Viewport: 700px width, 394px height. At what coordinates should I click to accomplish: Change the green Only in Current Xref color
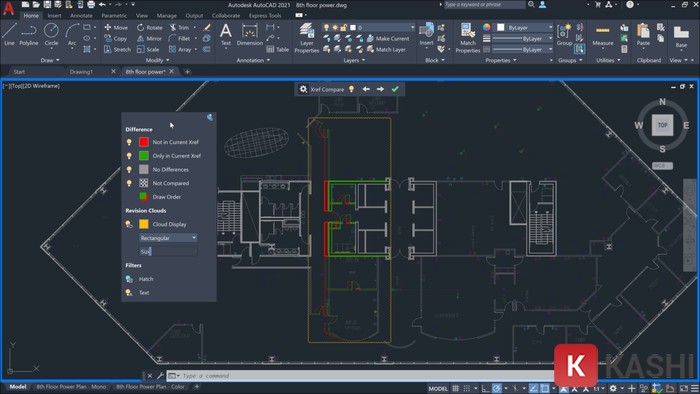coord(144,156)
